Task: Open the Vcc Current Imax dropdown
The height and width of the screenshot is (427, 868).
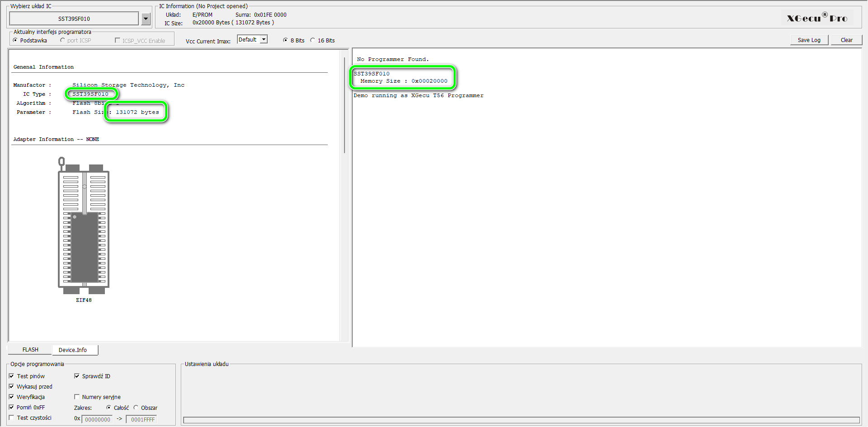Action: (252, 40)
